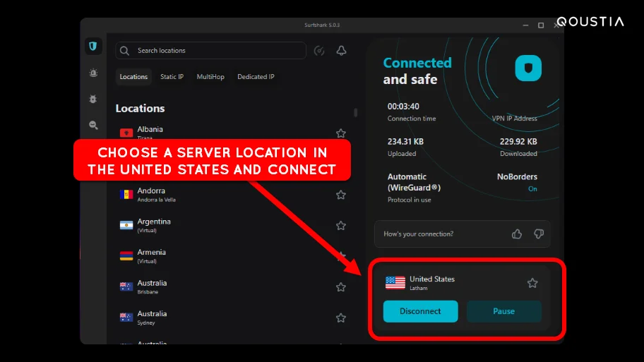Click the Andorra flag
644x362 pixels.
point(126,195)
